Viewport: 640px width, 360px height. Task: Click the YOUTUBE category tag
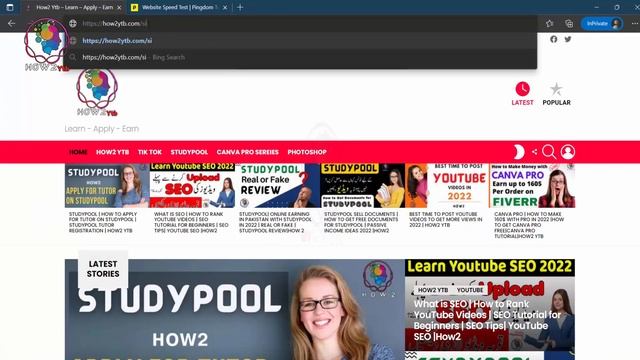coord(470,290)
